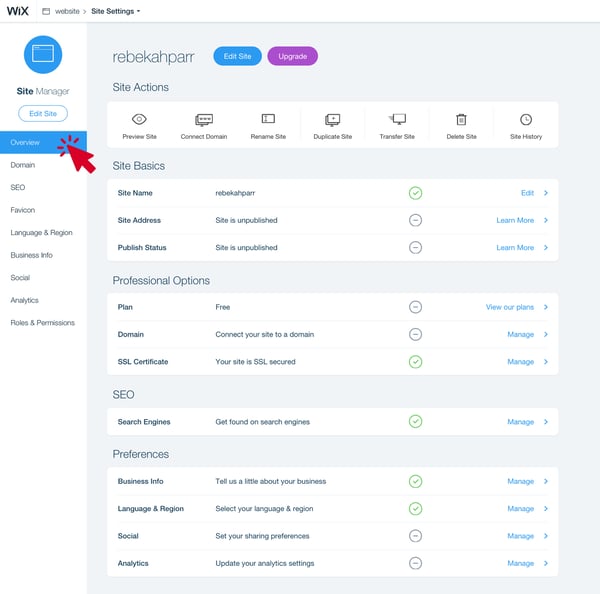Click the green check for SSL Certificate

(x=415, y=362)
